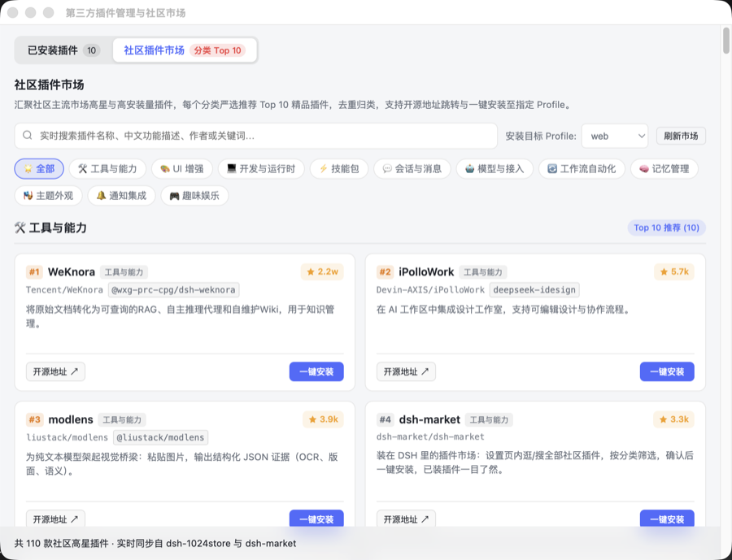This screenshot has width=732, height=560.
Task: Click the liustack/modlens repo path
Action: click(x=68, y=437)
